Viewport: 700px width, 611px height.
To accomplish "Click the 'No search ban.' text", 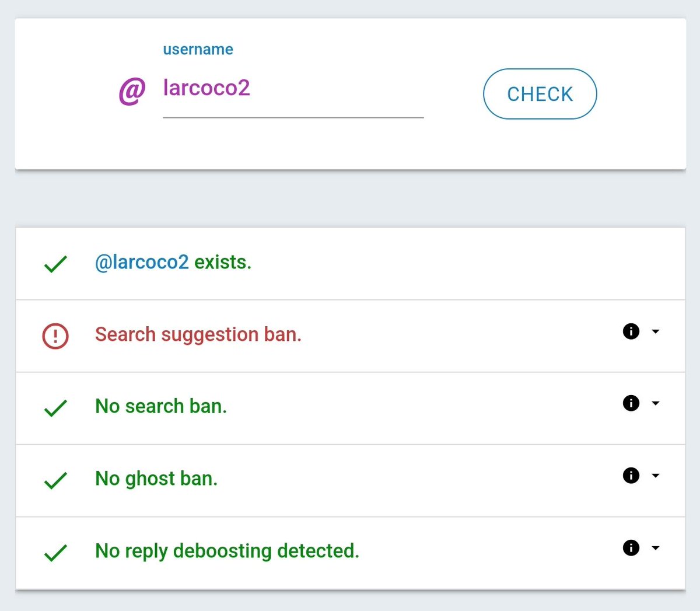I will click(161, 406).
